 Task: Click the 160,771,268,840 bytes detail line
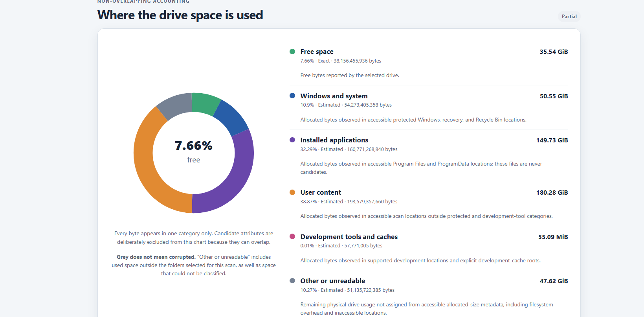[349, 149]
